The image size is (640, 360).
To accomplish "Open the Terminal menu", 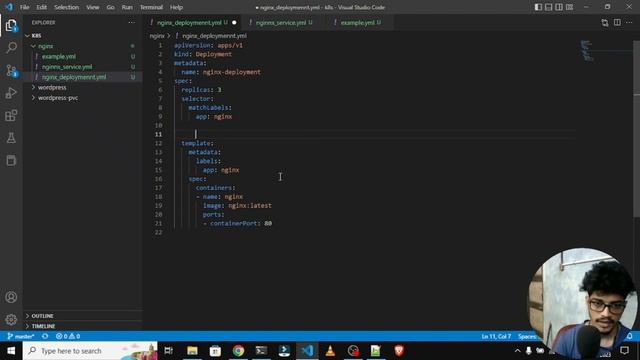I will click(x=151, y=7).
